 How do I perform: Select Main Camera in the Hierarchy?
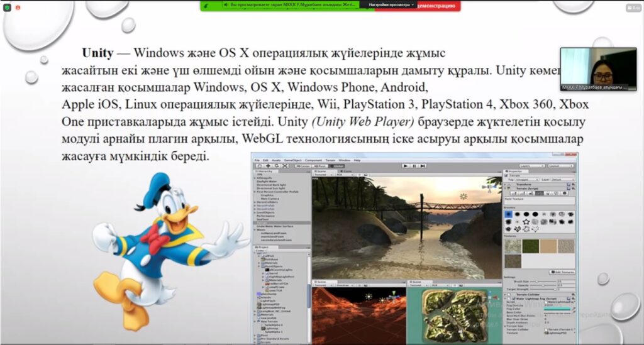pos(270,199)
